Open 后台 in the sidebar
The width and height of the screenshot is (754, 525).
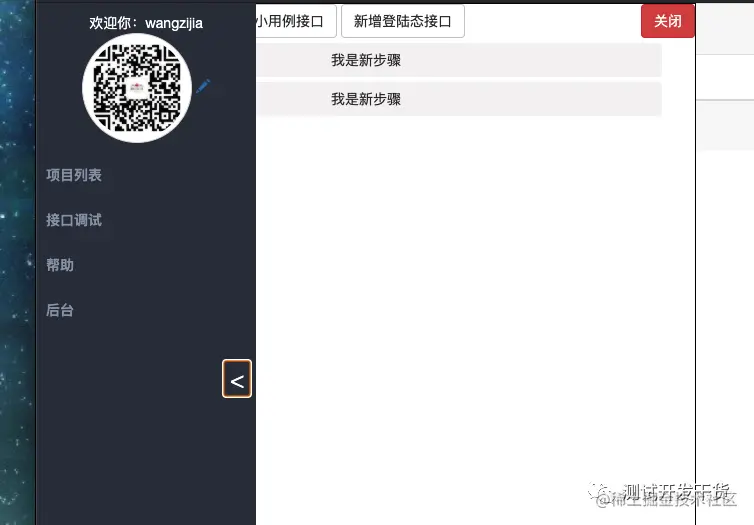click(x=60, y=310)
